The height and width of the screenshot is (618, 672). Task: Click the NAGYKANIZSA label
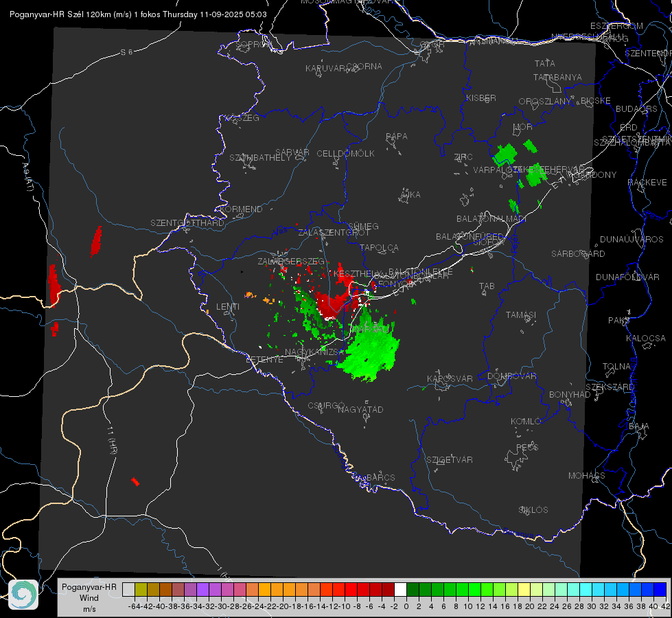(314, 352)
